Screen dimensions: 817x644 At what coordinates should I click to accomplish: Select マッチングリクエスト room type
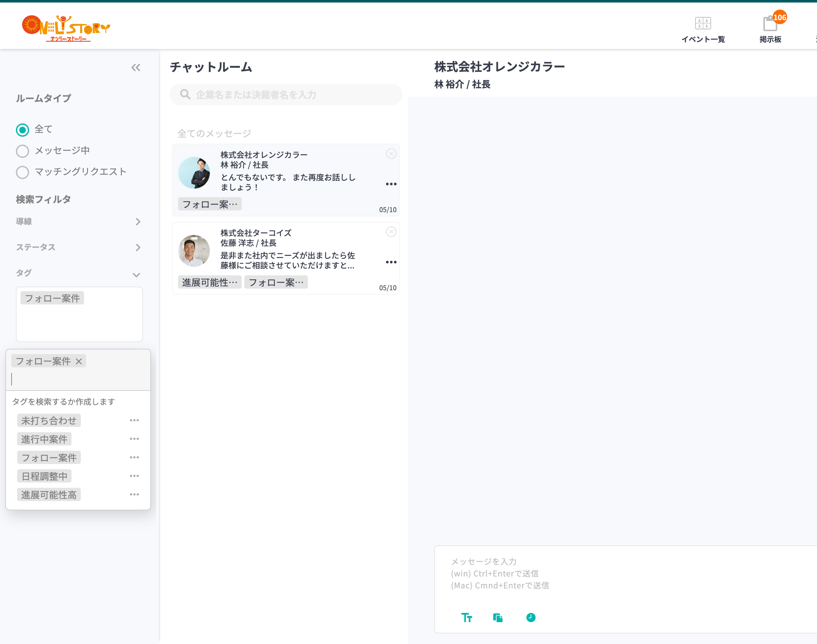coord(23,172)
